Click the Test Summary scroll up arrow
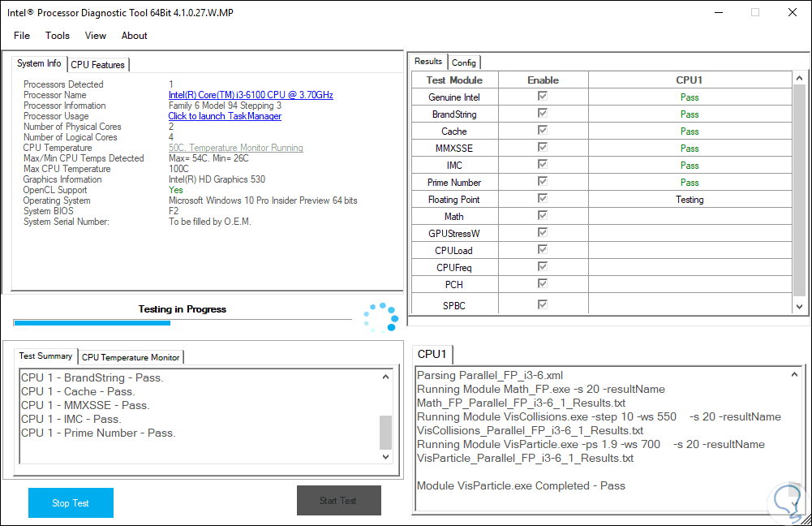The height and width of the screenshot is (526, 812). [386, 377]
